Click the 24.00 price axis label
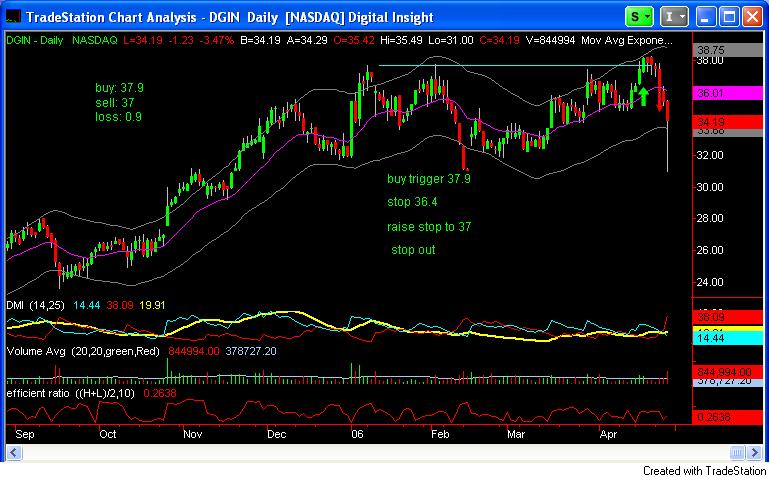 [x=711, y=282]
